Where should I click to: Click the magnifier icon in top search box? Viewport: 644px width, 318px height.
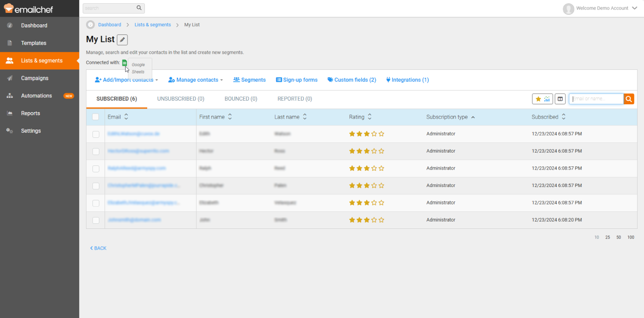(139, 8)
